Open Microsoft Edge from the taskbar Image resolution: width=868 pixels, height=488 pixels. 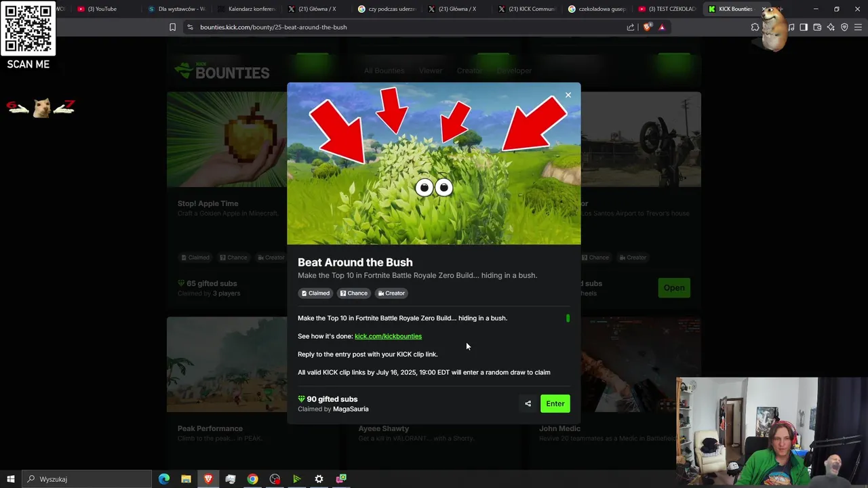pyautogui.click(x=164, y=479)
